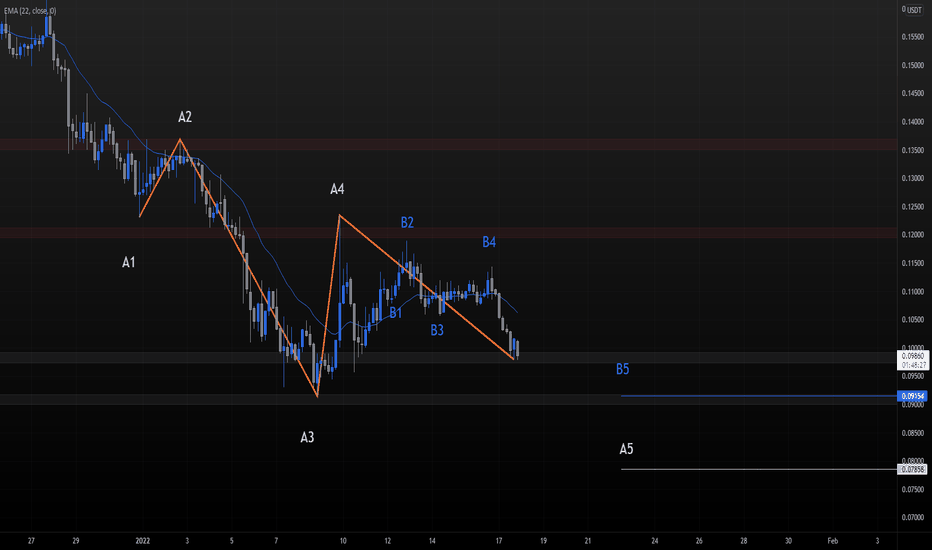This screenshot has width=932, height=550.
Task: Click the 28 date on time axis
Action: click(x=744, y=541)
